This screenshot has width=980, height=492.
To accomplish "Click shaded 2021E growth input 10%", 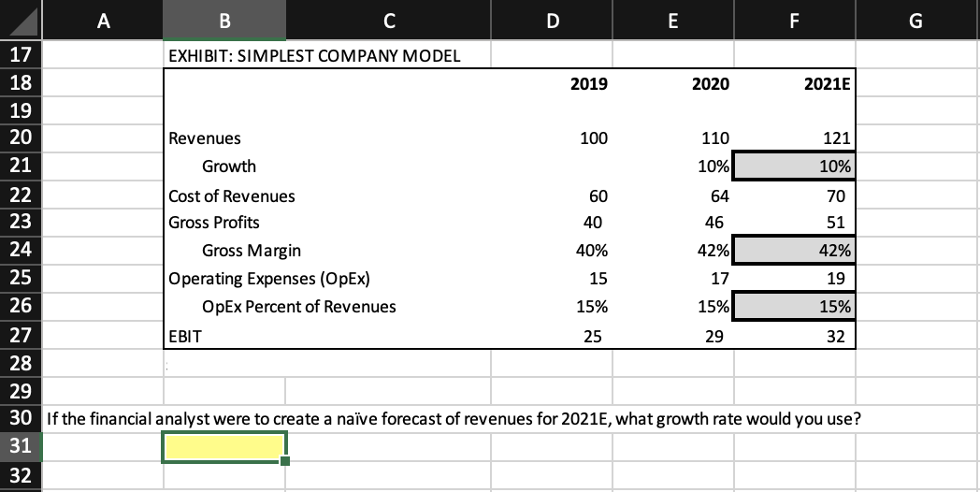I will (x=794, y=166).
